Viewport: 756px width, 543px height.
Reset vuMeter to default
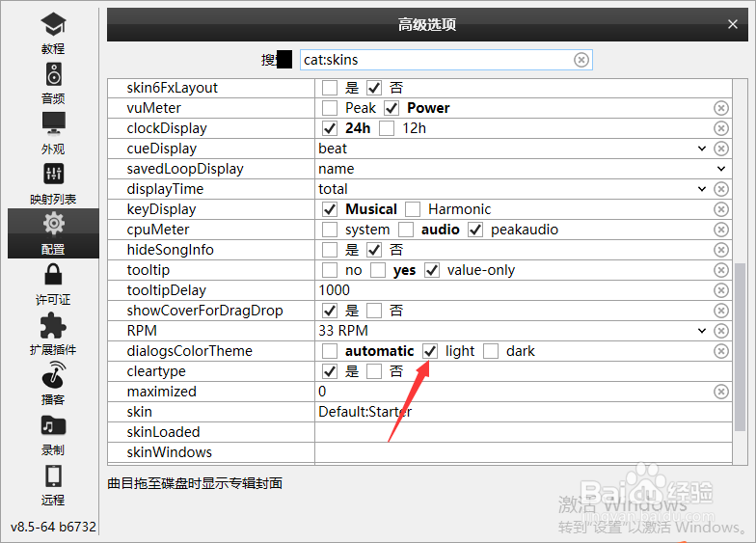tap(721, 108)
